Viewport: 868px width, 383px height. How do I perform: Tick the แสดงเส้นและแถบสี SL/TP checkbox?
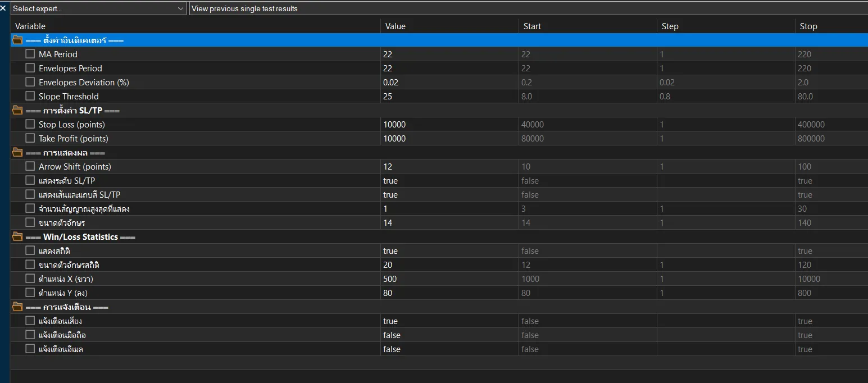[x=30, y=194]
